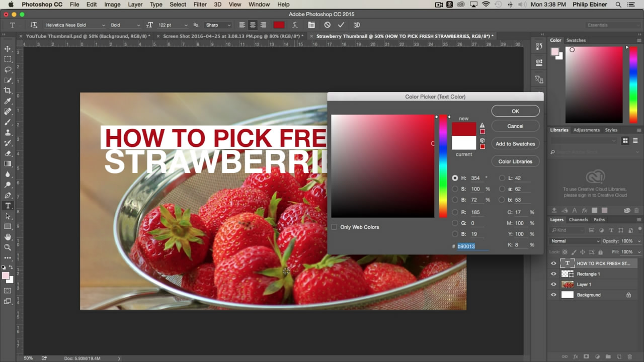
Task: Select the S saturation radio button
Action: tap(455, 189)
